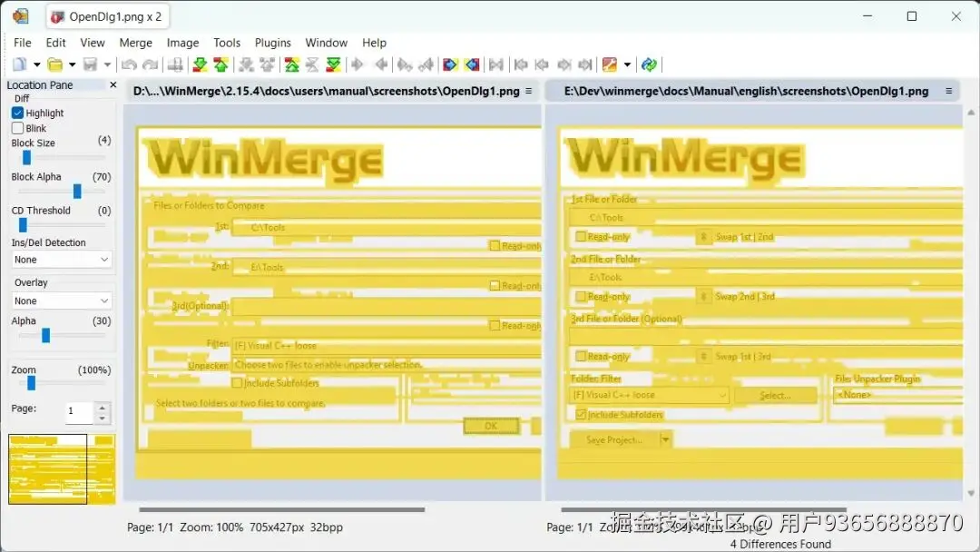The height and width of the screenshot is (552, 980).
Task: Open the Window menu
Action: coord(327,43)
